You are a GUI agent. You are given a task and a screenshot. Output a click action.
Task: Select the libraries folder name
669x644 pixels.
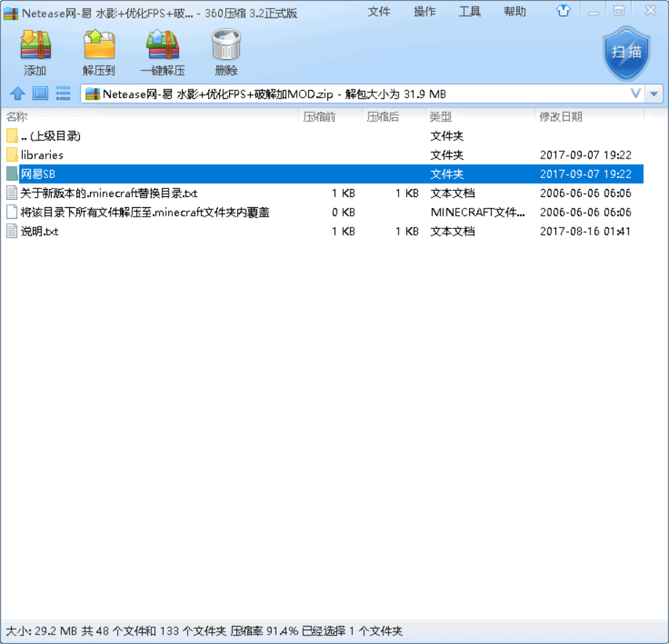(x=42, y=155)
